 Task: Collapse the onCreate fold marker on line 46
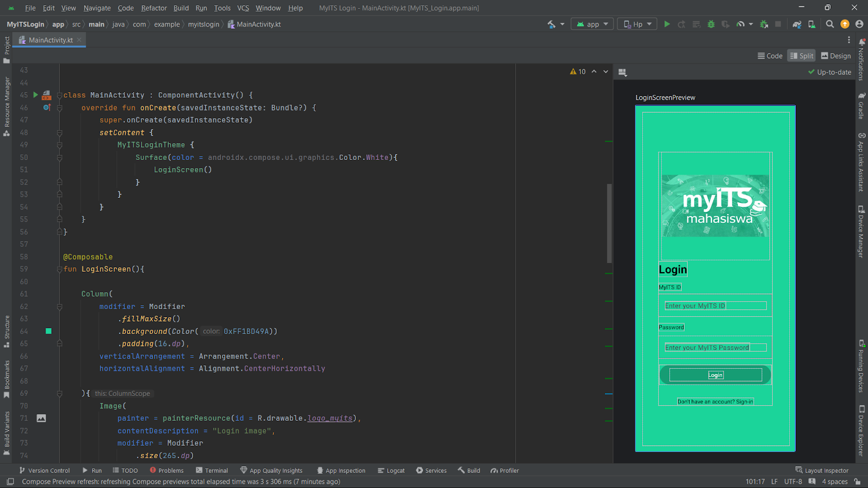pos(59,108)
